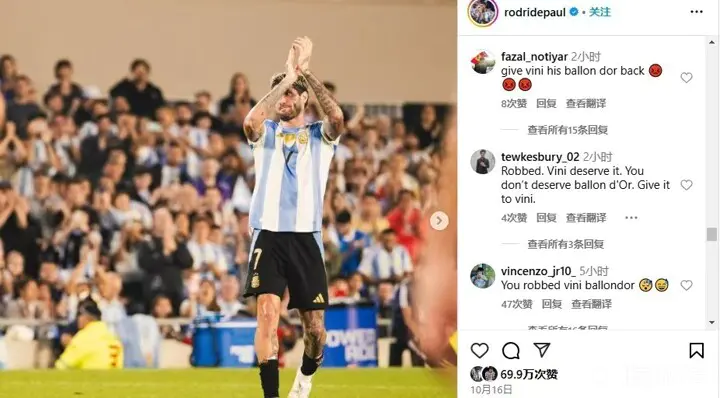Screen dimensions: 720x398
Task: Follow rodridepaul with 关注 link
Action: click(x=600, y=12)
